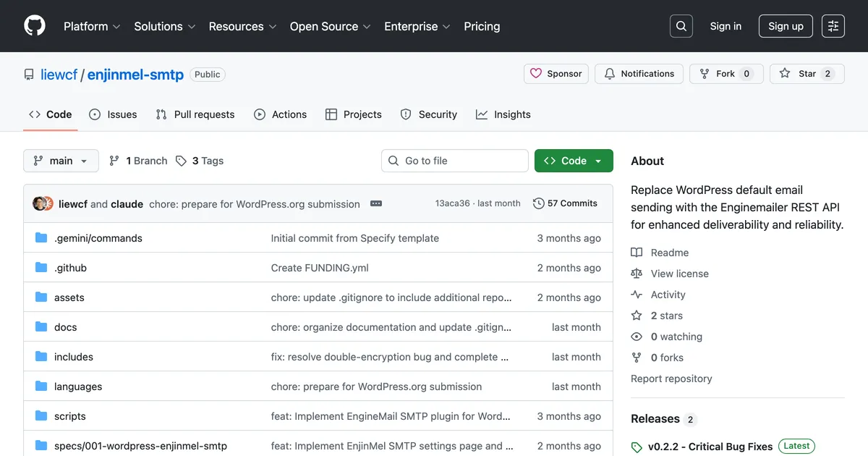Open the search magnifier icon
The height and width of the screenshot is (456, 868).
(x=681, y=25)
